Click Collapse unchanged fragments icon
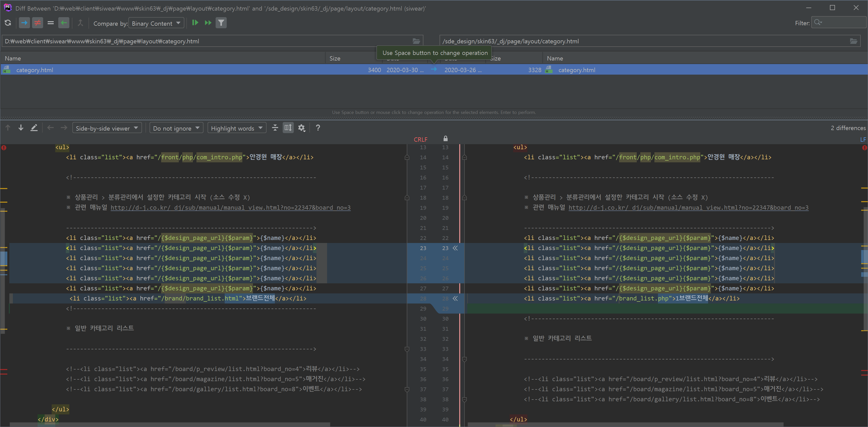This screenshot has width=868, height=427. point(275,128)
